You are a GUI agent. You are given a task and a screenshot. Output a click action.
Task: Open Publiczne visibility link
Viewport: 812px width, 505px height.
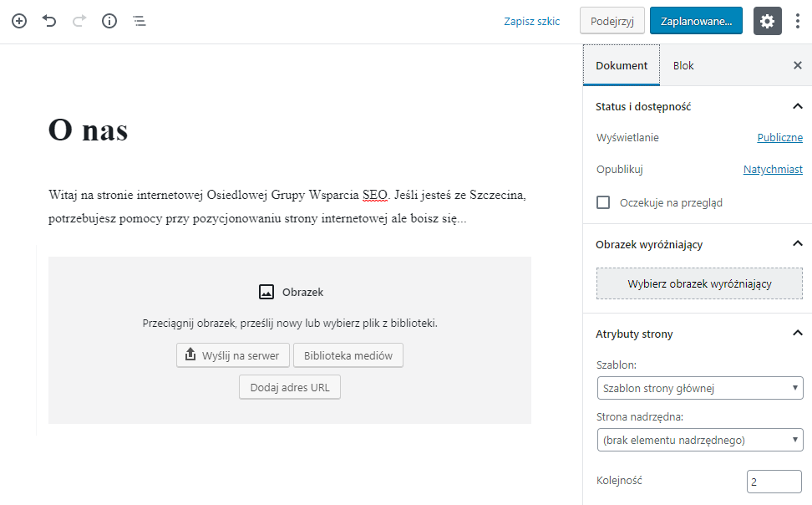[779, 137]
